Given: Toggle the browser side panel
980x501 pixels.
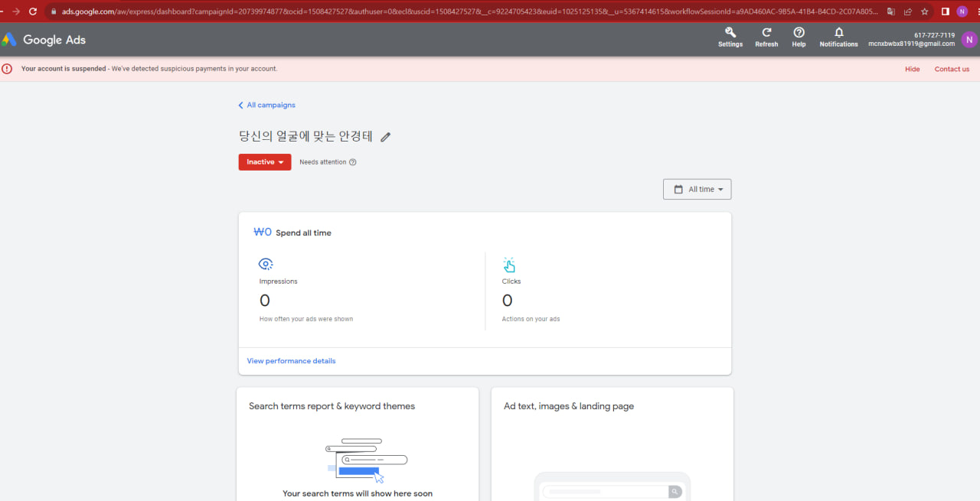Looking at the screenshot, I should 946,11.
